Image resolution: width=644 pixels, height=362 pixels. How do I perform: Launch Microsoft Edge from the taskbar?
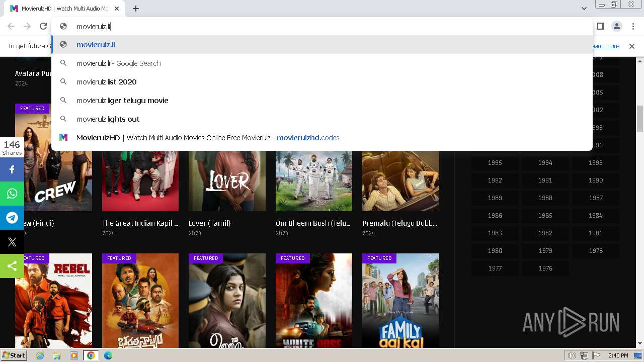[x=108, y=355]
